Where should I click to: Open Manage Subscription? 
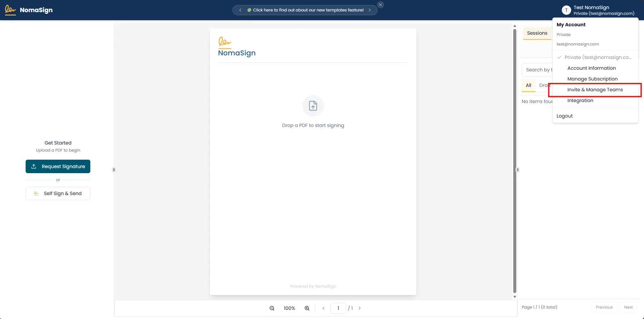(595, 79)
